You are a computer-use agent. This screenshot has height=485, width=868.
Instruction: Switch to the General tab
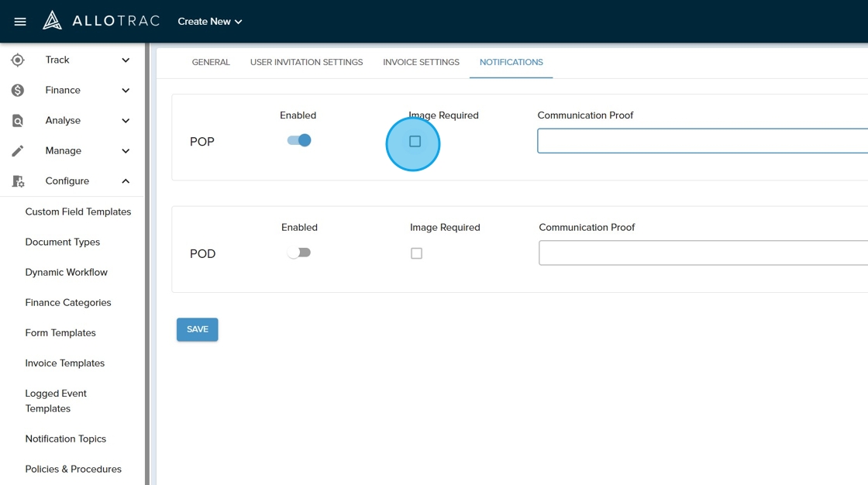click(211, 62)
